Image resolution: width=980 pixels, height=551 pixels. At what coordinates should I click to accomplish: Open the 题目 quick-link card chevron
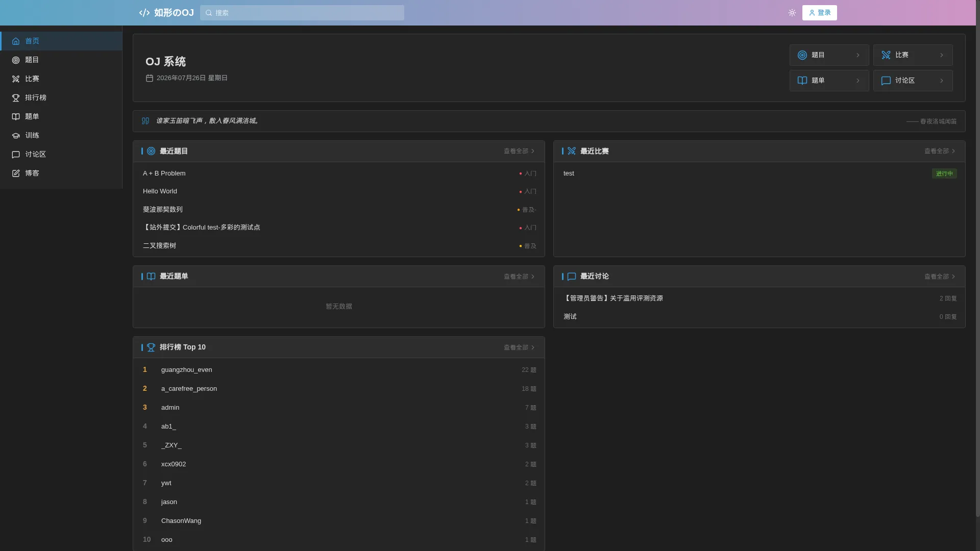858,55
